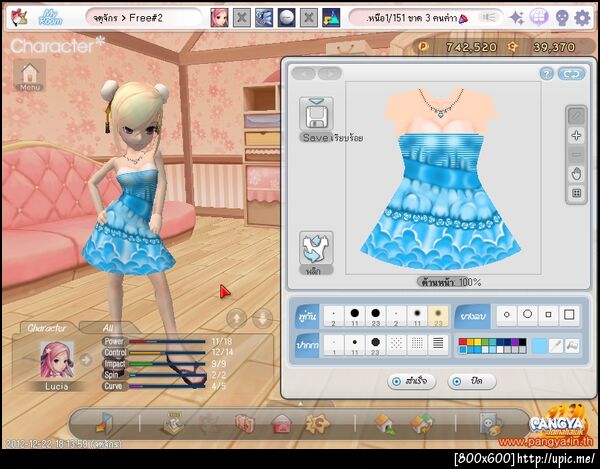Click the down arrow camera button
This screenshot has height=469, width=600.
[x=262, y=318]
